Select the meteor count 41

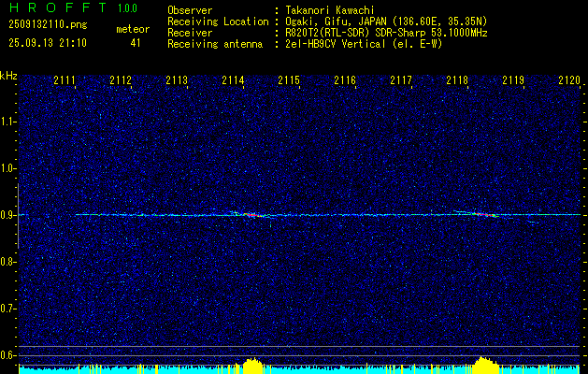pyautogui.click(x=136, y=43)
